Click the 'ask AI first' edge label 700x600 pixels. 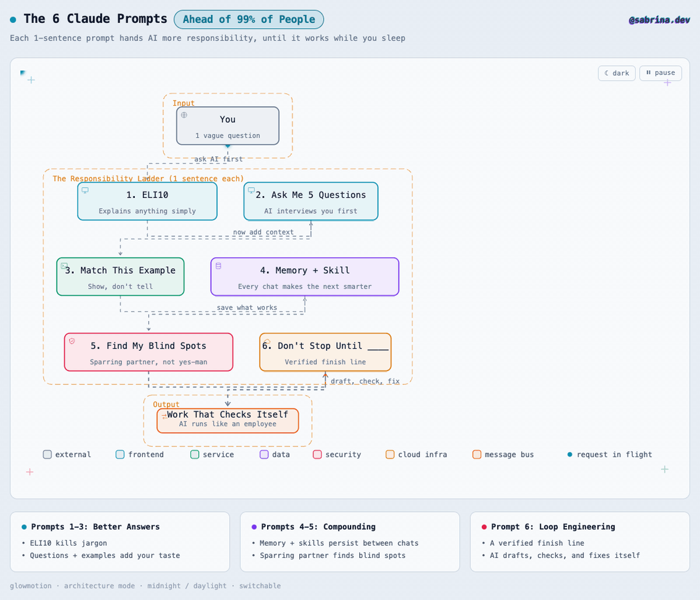point(218,159)
